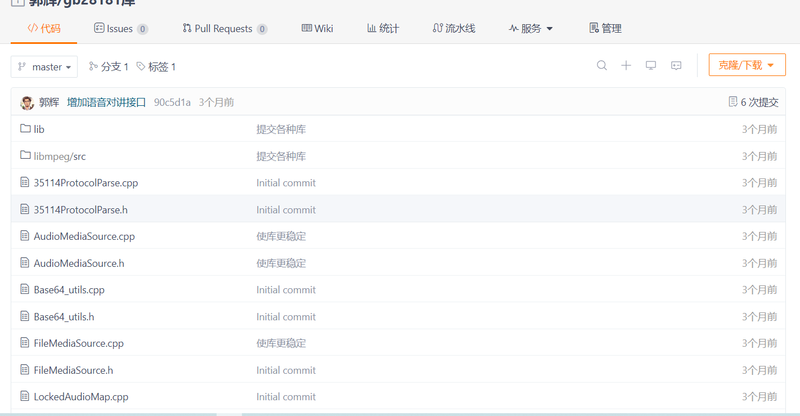Viewport: 800px width, 416px height.
Task: Open the Pull Requests tab
Action: point(224,29)
